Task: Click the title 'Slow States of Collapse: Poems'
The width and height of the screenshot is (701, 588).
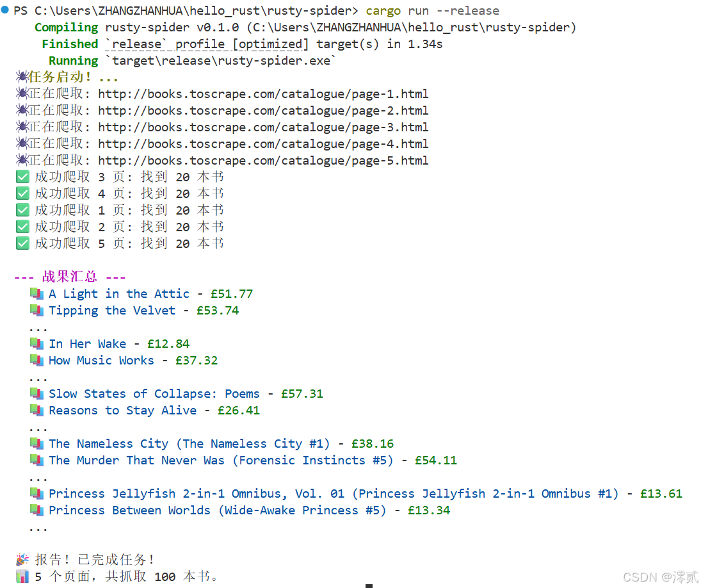Action: 154,393
